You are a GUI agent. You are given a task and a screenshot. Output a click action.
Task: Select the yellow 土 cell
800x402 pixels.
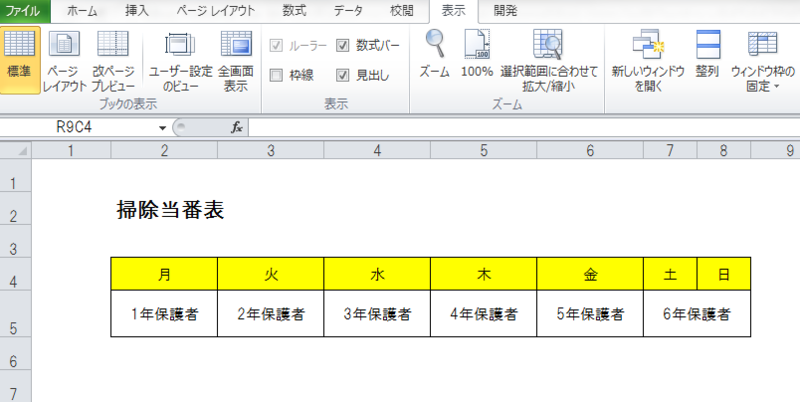[x=670, y=274]
